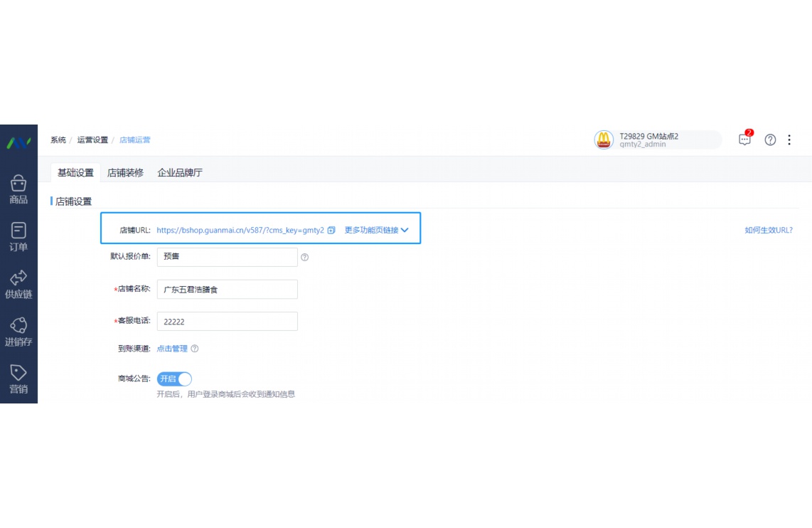Click inside the 客服电话 input field
Image resolution: width=812 pixels, height=528 pixels.
pos(227,321)
